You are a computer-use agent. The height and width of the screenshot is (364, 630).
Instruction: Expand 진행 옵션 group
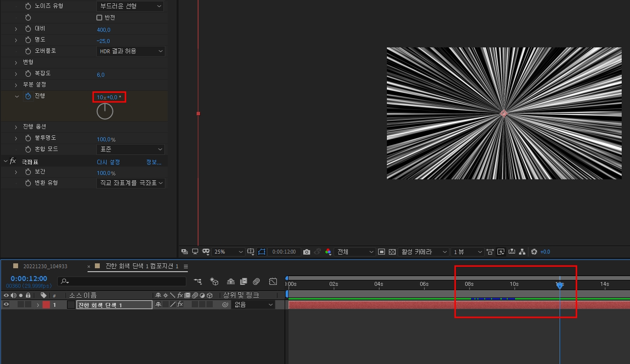[x=16, y=127]
